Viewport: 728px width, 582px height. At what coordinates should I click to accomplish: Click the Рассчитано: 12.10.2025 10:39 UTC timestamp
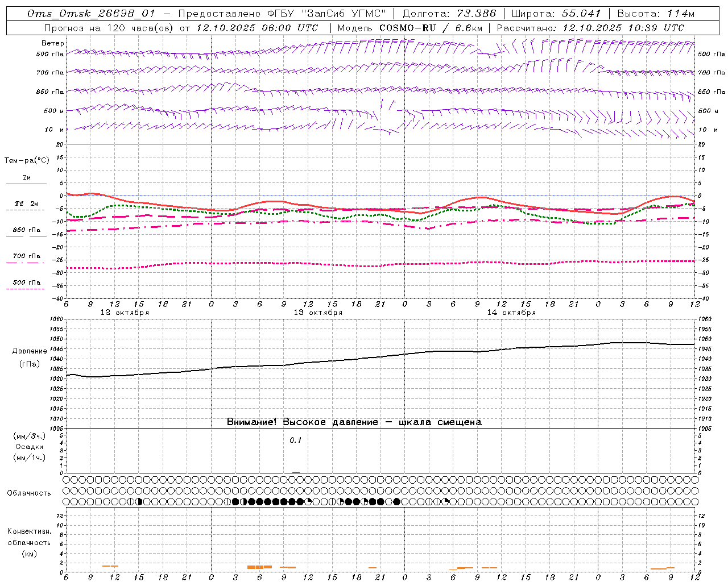[590, 28]
